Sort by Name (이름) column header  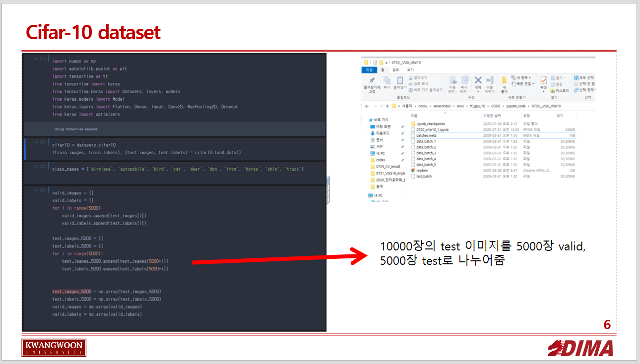pyautogui.click(x=414, y=116)
